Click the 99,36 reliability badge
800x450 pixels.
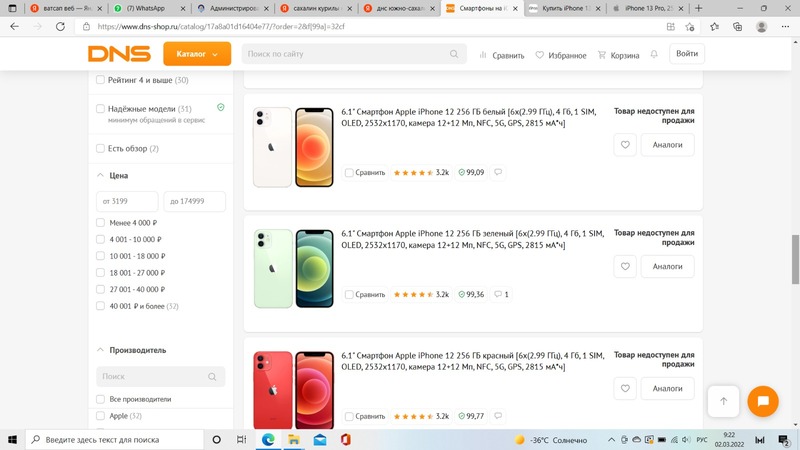(471, 294)
